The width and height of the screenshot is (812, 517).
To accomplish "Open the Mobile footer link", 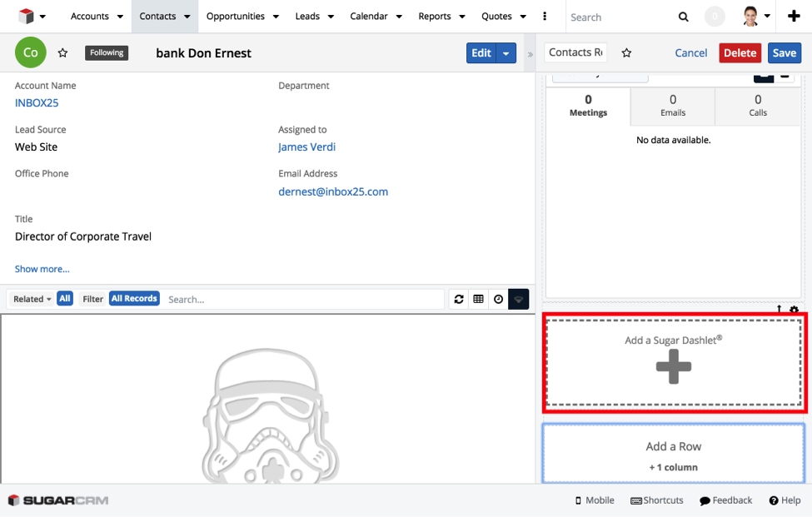I will pyautogui.click(x=595, y=500).
